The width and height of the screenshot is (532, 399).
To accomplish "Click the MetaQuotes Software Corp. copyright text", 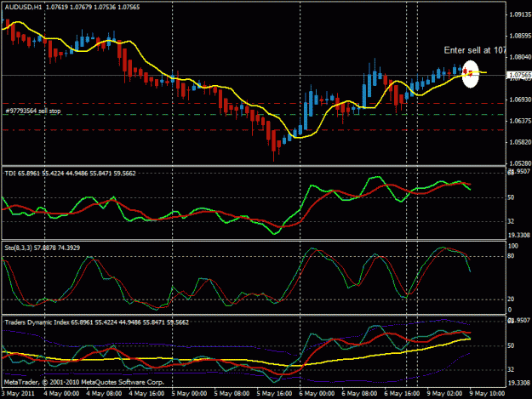I will click(x=83, y=382).
